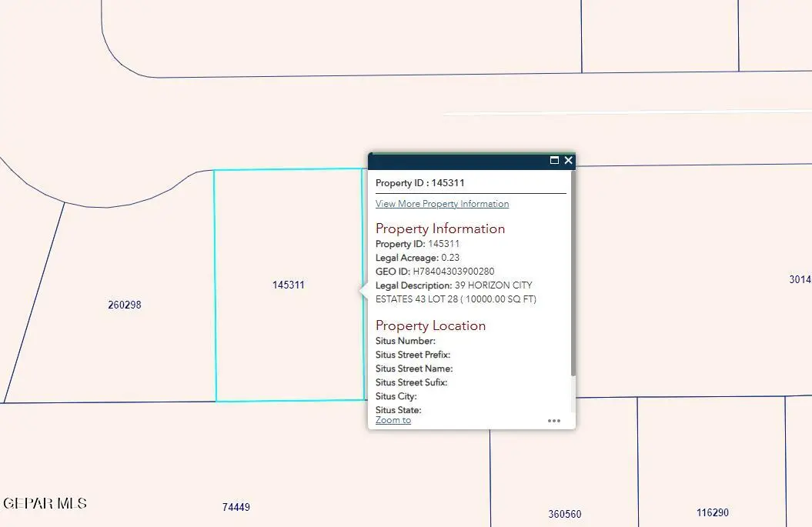Click the Property Information heading
Viewport: 812px width, 527px height.
click(x=440, y=228)
